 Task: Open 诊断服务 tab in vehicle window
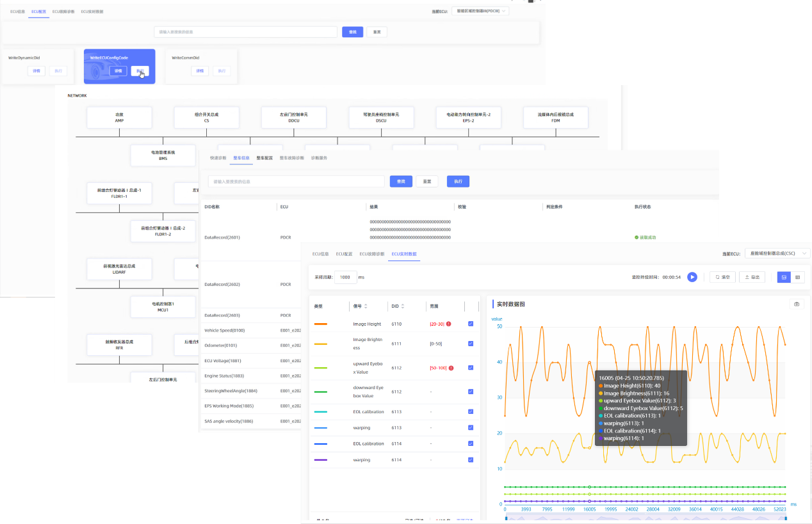tap(319, 157)
